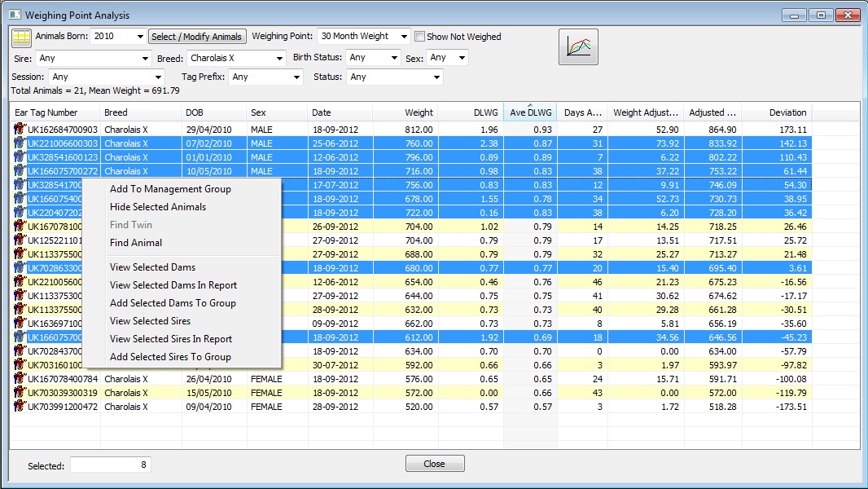Sort by Deviation column header
This screenshot has height=489, width=868.
click(x=777, y=112)
